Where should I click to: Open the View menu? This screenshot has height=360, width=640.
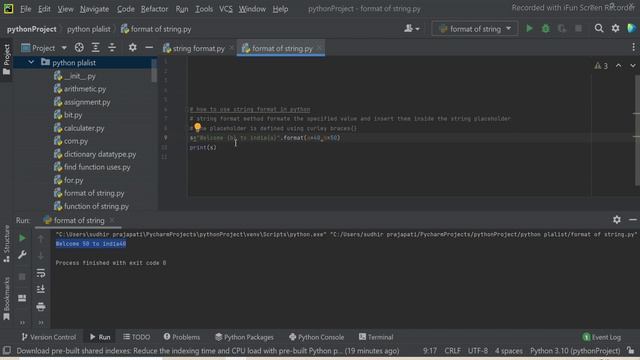65,9
